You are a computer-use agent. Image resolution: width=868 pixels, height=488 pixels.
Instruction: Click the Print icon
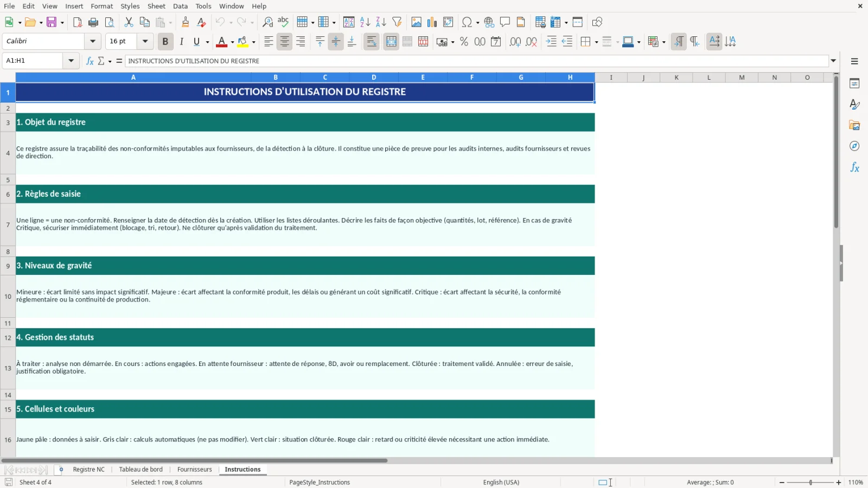click(93, 22)
